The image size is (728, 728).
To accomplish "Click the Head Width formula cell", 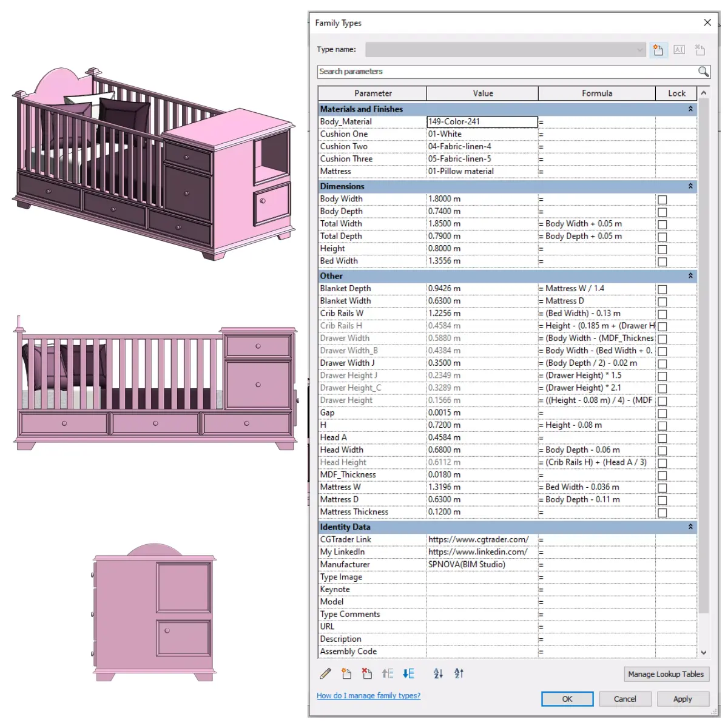I will 596,450.
